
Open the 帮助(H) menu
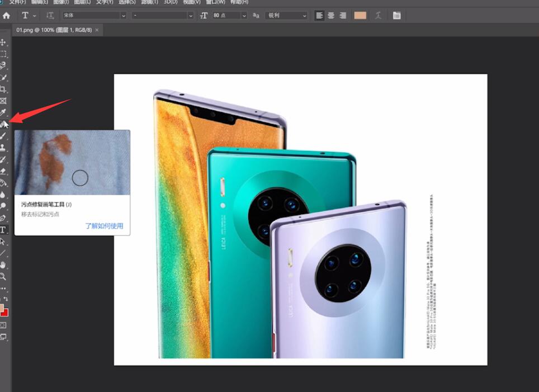tap(239, 2)
